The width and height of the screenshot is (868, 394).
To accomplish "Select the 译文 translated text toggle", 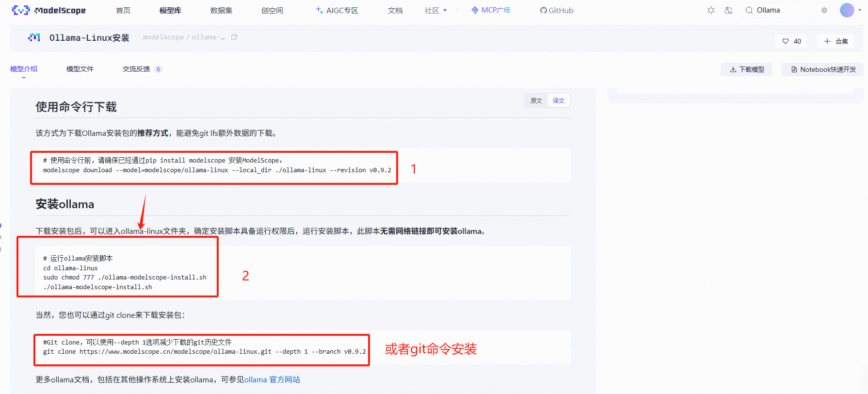I will point(559,100).
